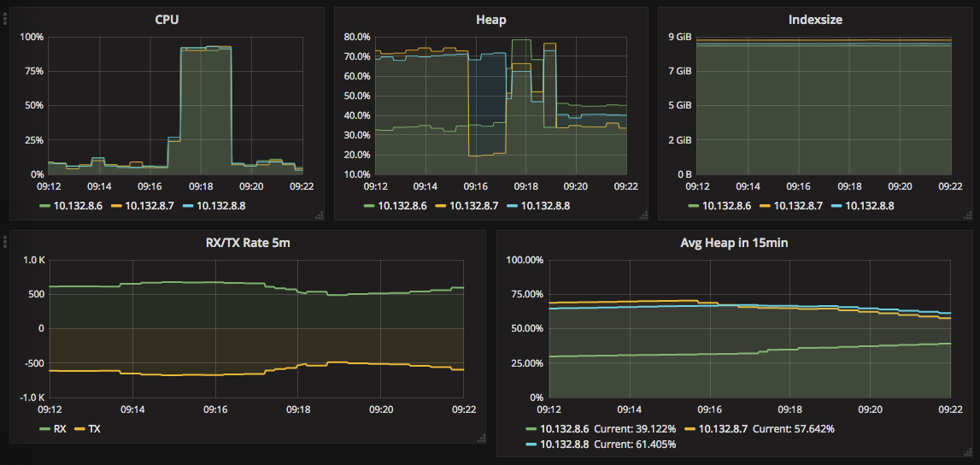The height and width of the screenshot is (465, 980).
Task: Open green swatch for 10.132.8.6 in Heap legend
Action: tap(369, 206)
